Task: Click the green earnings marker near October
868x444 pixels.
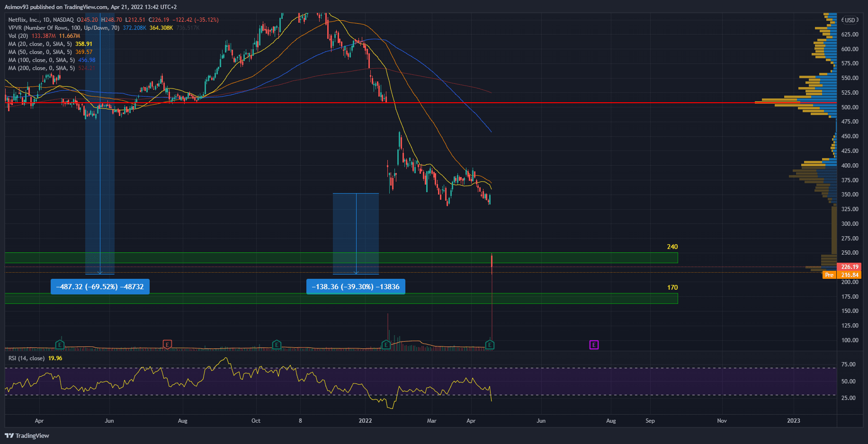Action: 277,345
